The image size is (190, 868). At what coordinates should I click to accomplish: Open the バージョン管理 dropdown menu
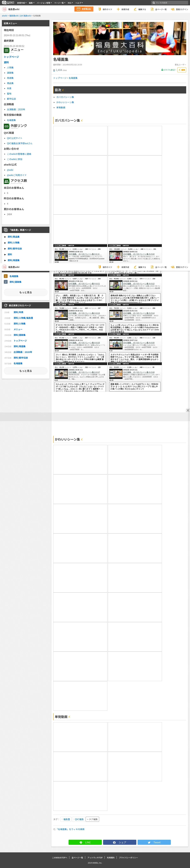tap(44, 3)
